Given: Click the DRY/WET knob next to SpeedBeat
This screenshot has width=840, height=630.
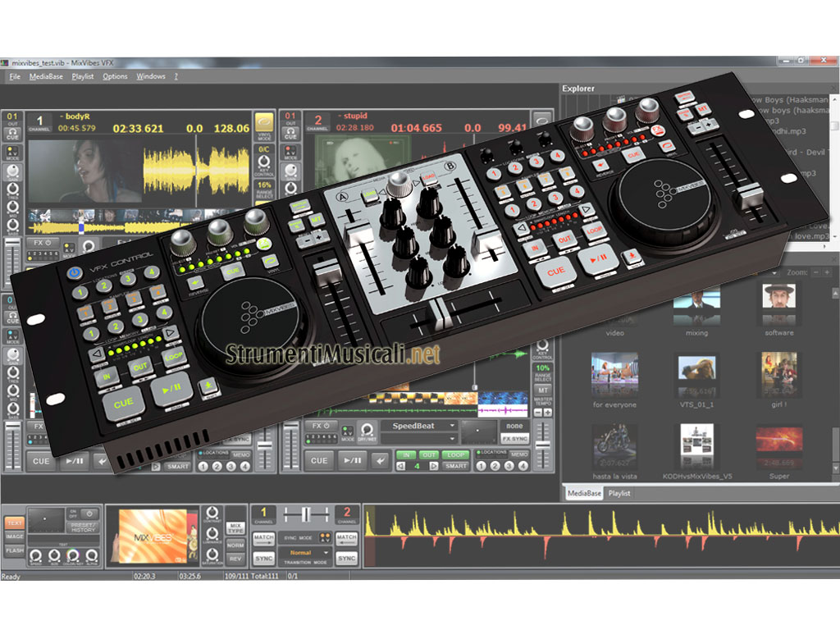Looking at the screenshot, I should [367, 428].
